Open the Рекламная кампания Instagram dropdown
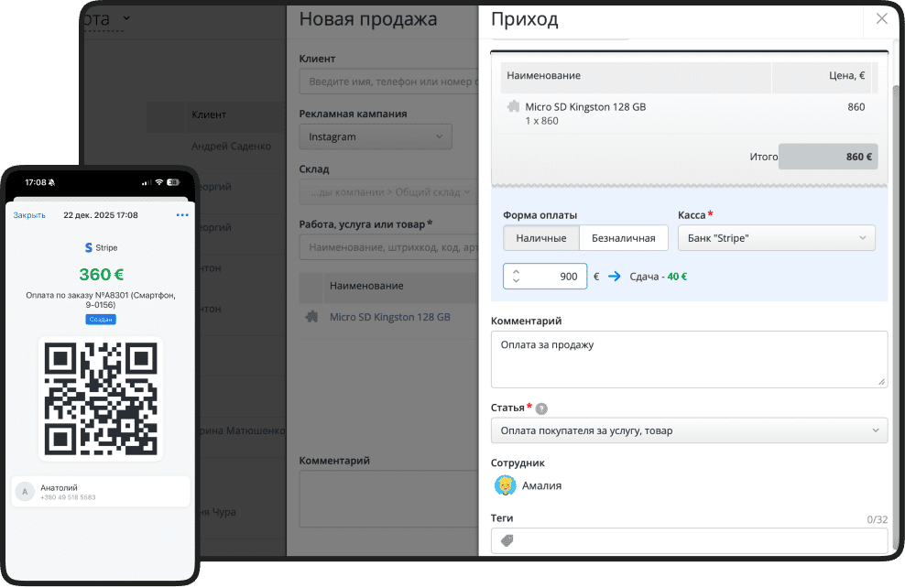Screen dimensions: 905x588 (375, 136)
